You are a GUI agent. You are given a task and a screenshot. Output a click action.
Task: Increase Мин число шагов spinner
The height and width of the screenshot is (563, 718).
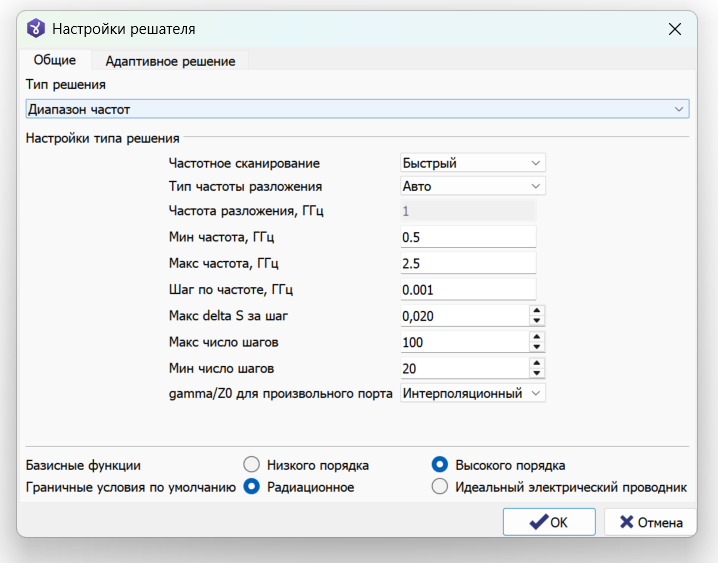coord(537,363)
